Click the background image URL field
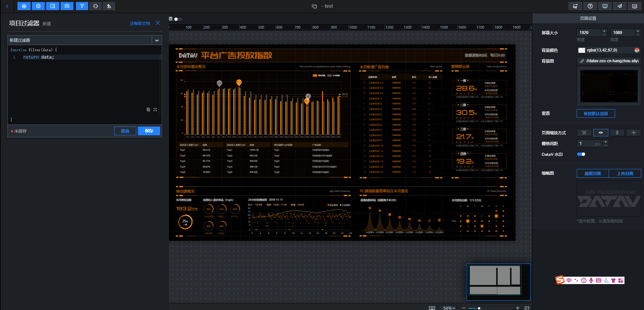Image resolution: width=644 pixels, height=310 pixels. click(609, 61)
